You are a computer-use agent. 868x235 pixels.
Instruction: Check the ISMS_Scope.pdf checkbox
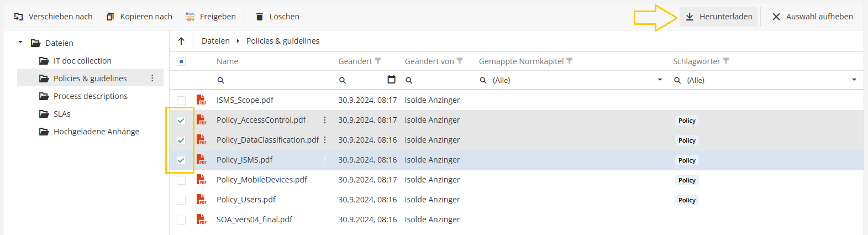[181, 100]
